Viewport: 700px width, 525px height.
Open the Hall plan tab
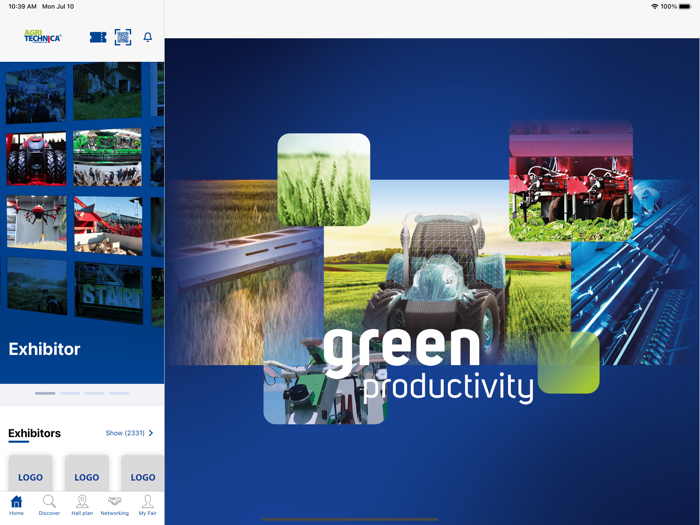[x=82, y=505]
